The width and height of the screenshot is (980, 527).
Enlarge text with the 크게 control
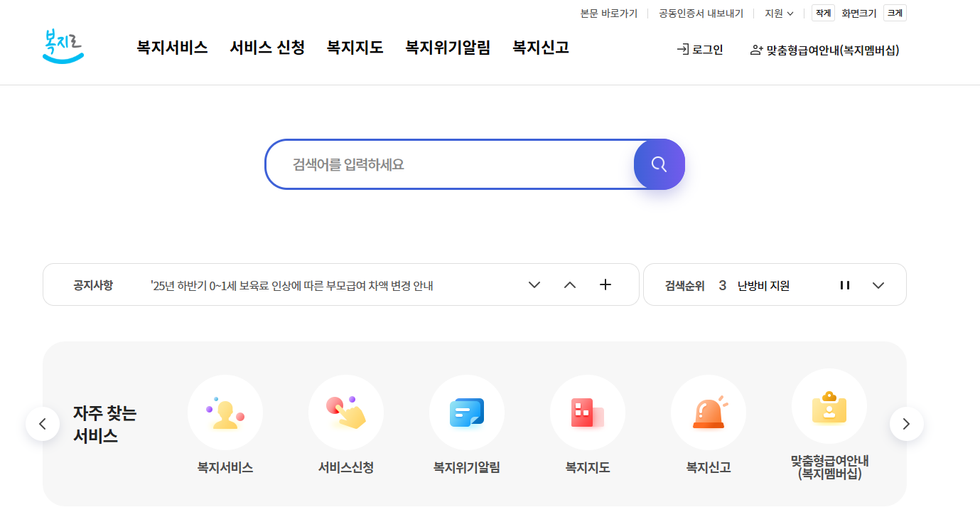(x=894, y=13)
